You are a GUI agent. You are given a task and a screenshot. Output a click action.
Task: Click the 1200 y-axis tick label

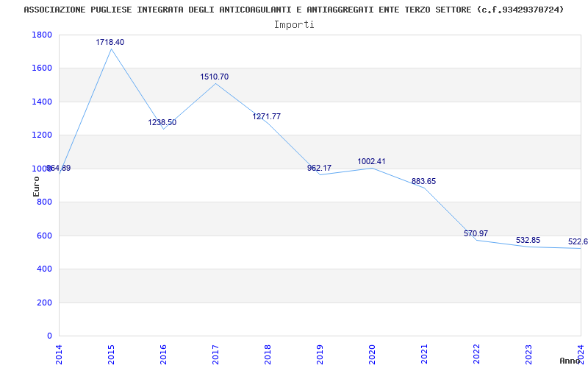[42, 135]
